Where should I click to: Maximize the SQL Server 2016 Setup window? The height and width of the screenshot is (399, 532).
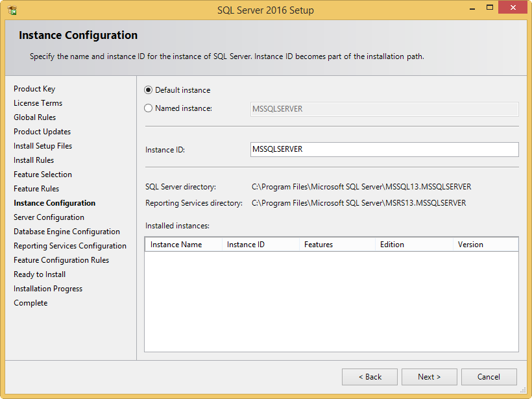pyautogui.click(x=490, y=8)
